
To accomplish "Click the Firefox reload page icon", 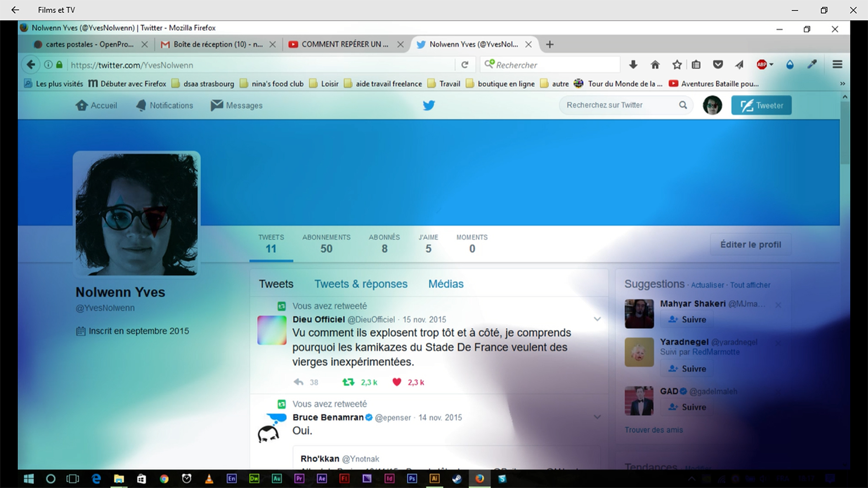I will [465, 65].
